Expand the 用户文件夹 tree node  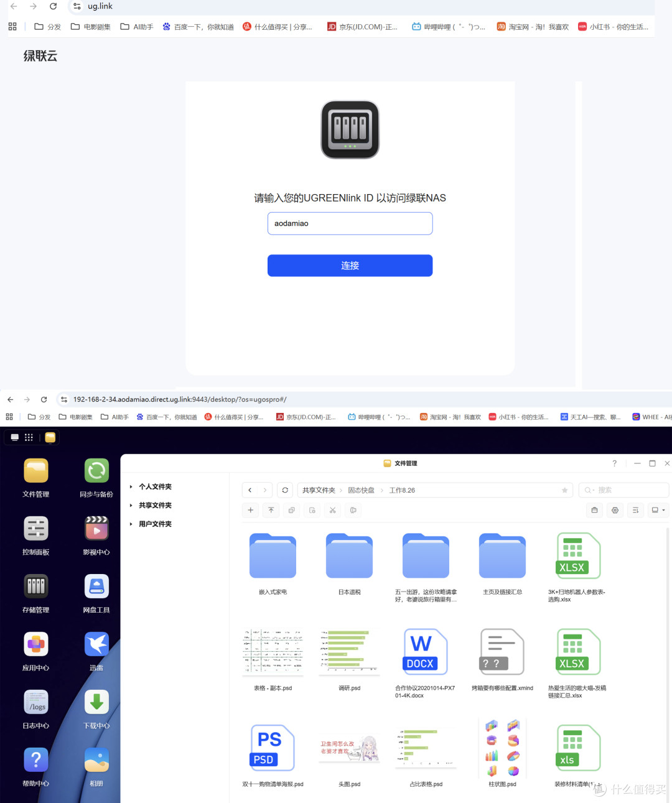click(131, 524)
